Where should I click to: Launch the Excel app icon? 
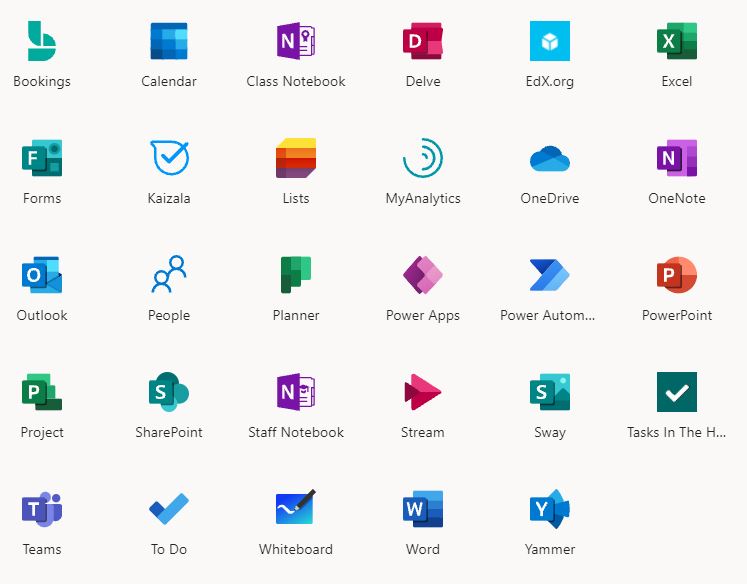pyautogui.click(x=676, y=41)
